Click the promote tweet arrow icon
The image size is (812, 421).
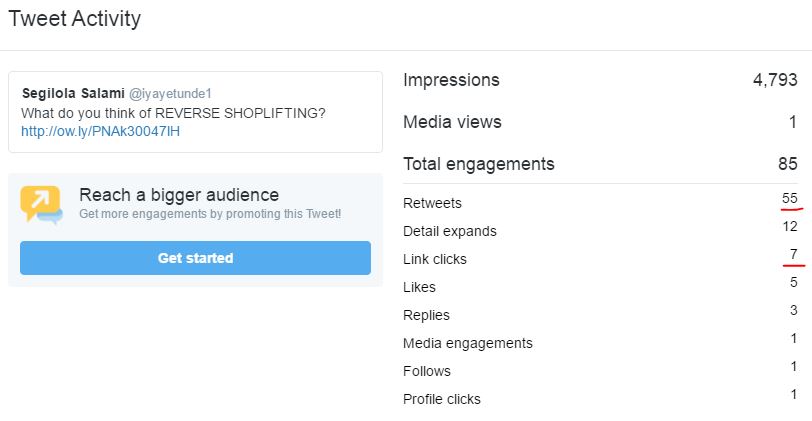[41, 204]
